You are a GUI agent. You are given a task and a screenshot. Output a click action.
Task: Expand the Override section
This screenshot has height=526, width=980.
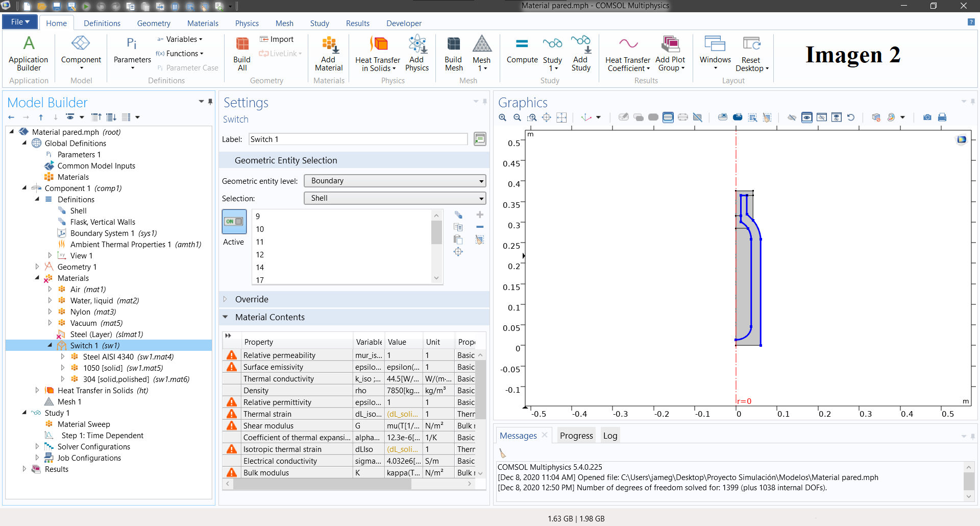(251, 299)
